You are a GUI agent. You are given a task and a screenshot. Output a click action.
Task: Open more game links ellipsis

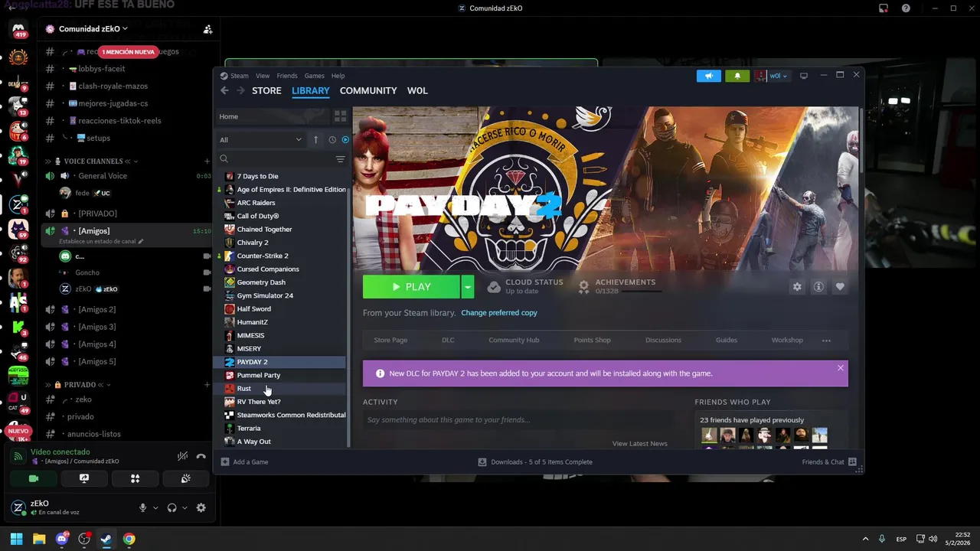point(826,341)
